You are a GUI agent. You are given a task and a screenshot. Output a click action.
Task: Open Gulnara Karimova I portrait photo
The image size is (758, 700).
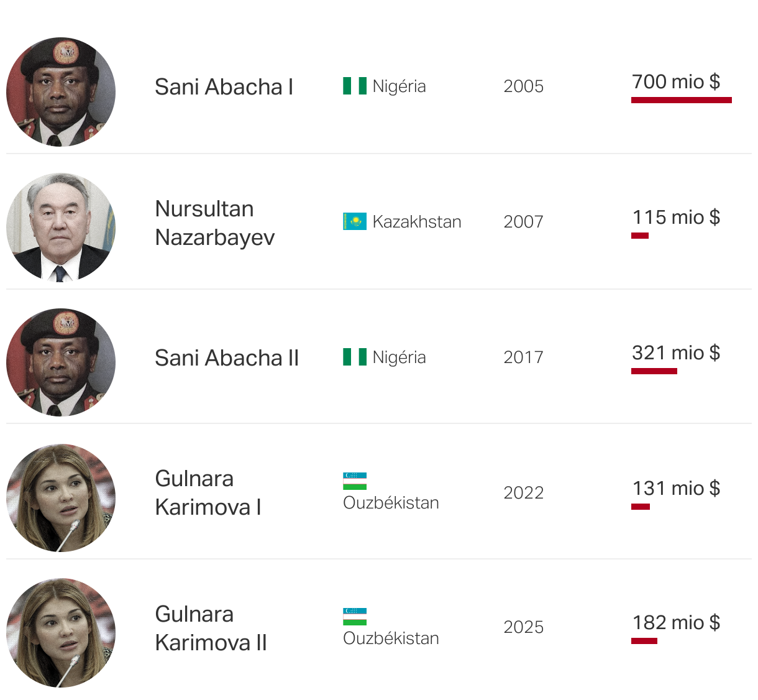click(61, 498)
